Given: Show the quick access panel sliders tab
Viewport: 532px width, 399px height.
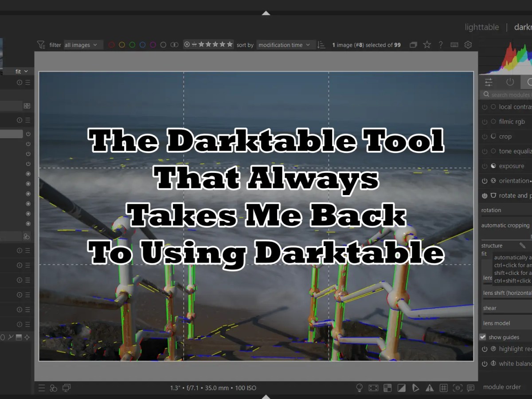Looking at the screenshot, I should tap(489, 82).
